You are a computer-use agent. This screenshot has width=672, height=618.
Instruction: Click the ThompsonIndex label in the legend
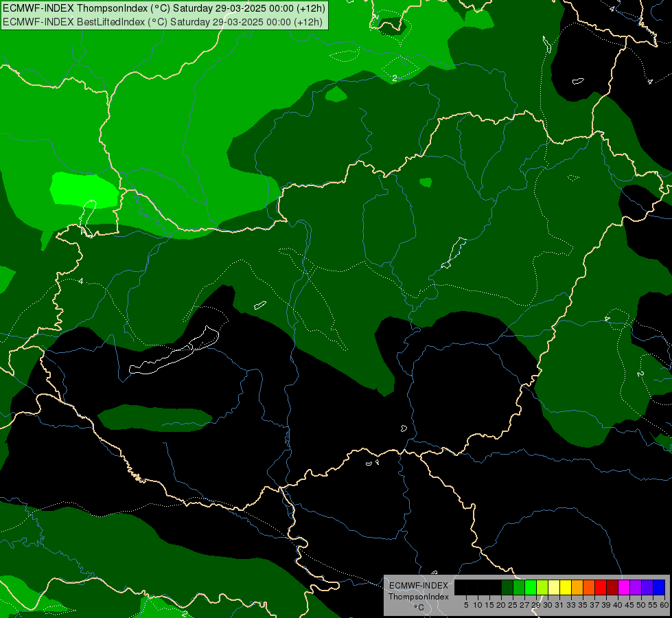[x=418, y=597]
